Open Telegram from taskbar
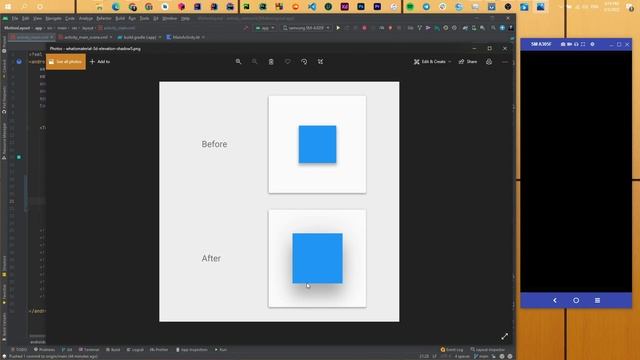The image size is (640, 360). [426, 7]
